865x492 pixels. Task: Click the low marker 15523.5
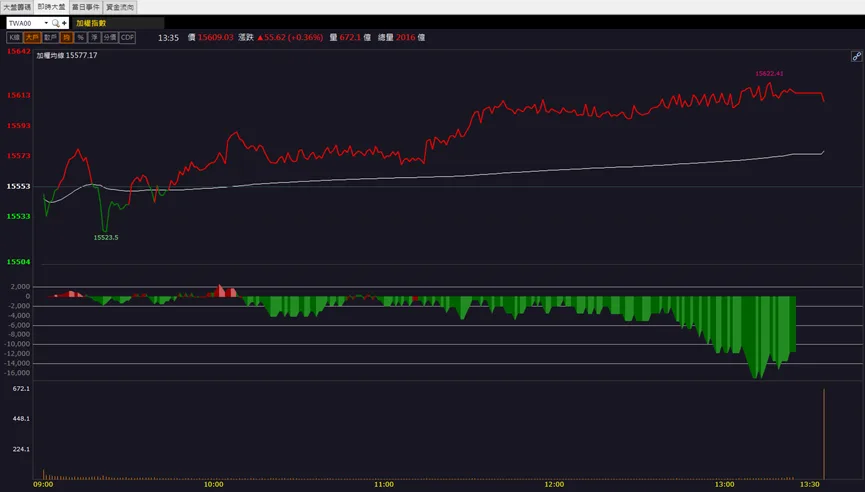[106, 238]
